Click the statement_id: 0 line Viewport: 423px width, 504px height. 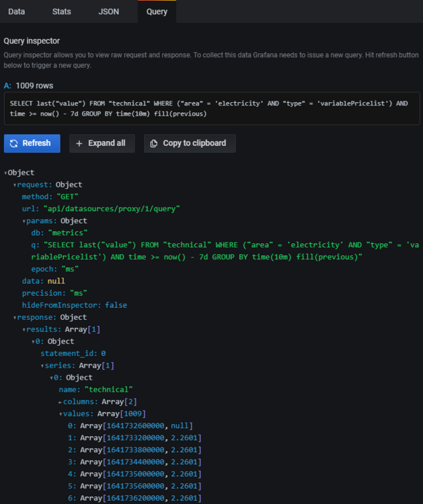[x=73, y=353]
